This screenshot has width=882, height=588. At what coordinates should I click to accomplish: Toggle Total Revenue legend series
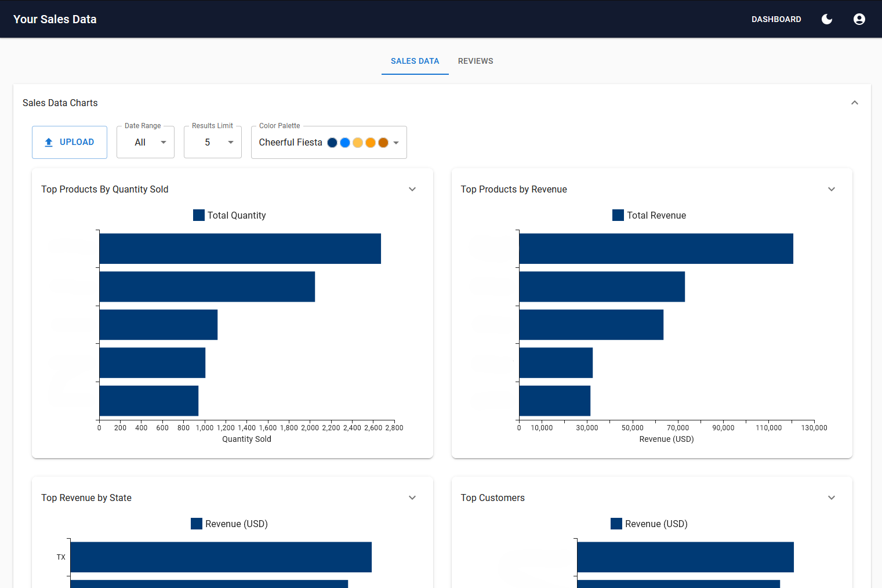[649, 215]
